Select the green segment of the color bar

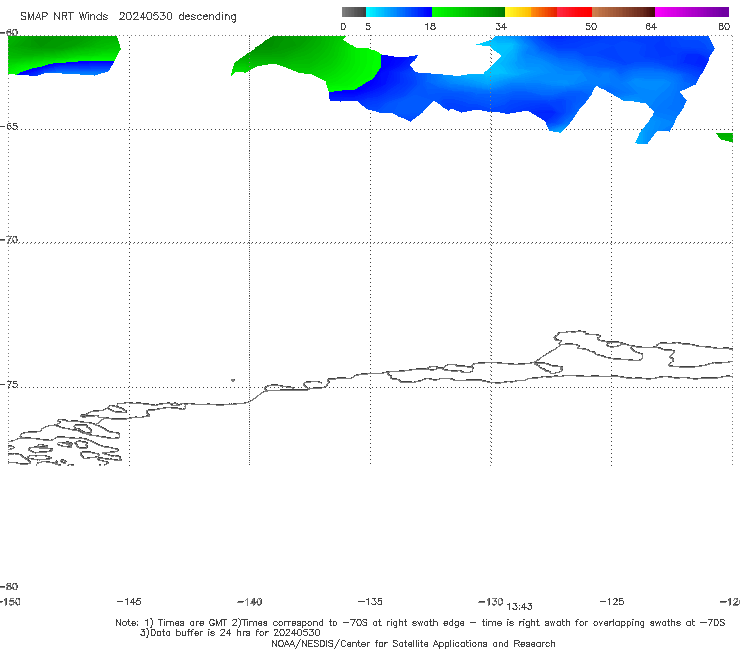(x=468, y=12)
